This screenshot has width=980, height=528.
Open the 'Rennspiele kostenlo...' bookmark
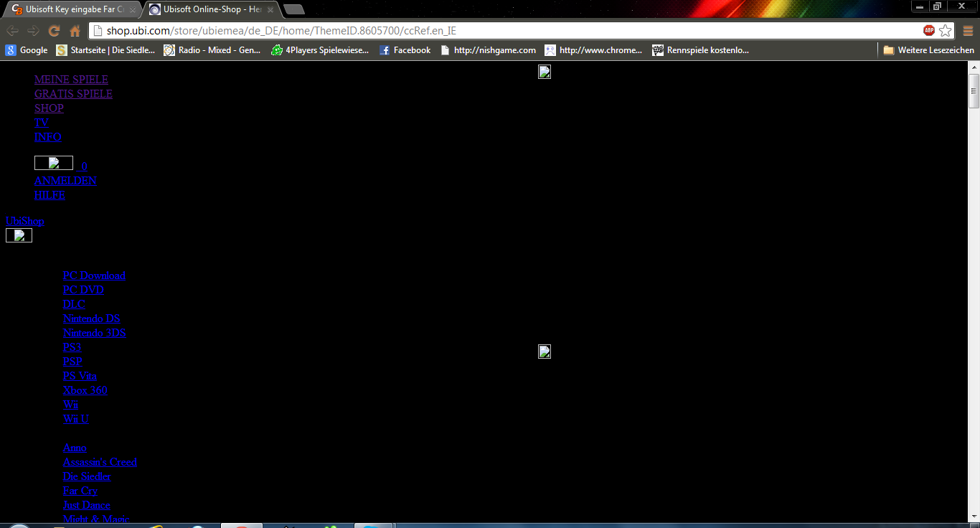click(701, 50)
